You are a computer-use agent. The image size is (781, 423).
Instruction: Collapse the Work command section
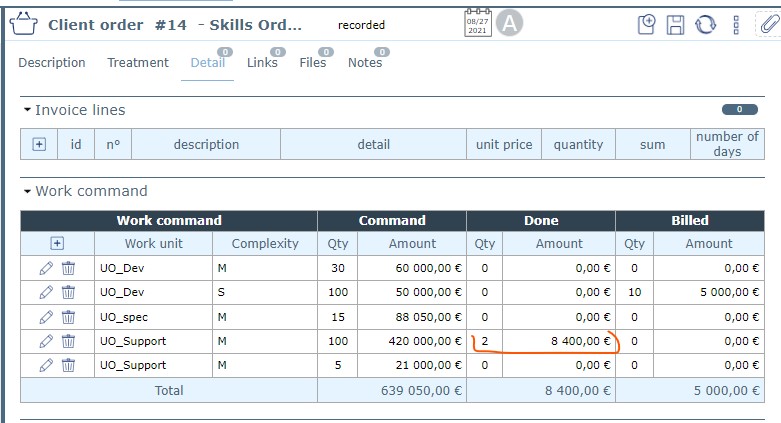27,191
